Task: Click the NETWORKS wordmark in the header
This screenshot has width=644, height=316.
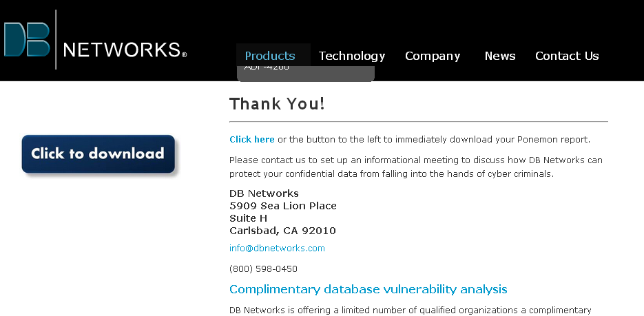Action: (x=125, y=50)
